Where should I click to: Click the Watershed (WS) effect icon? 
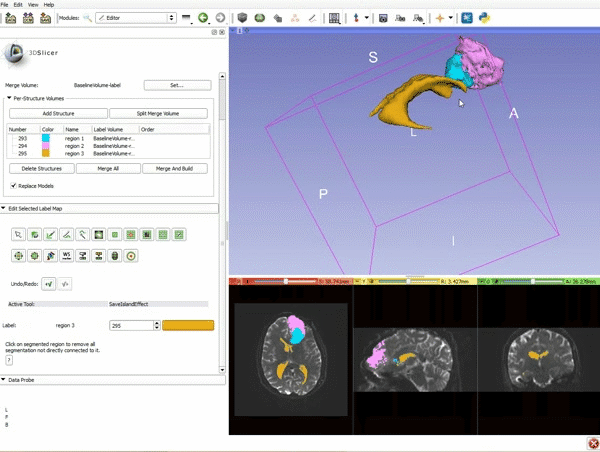(x=66, y=256)
